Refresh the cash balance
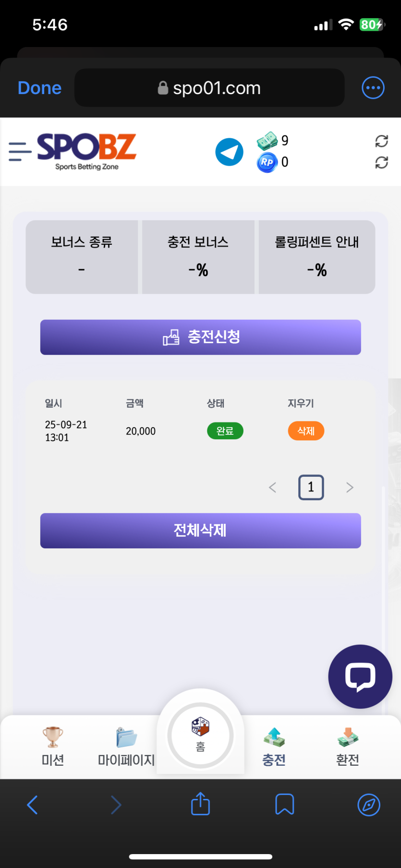Screen dimensions: 401x868 coord(381,141)
